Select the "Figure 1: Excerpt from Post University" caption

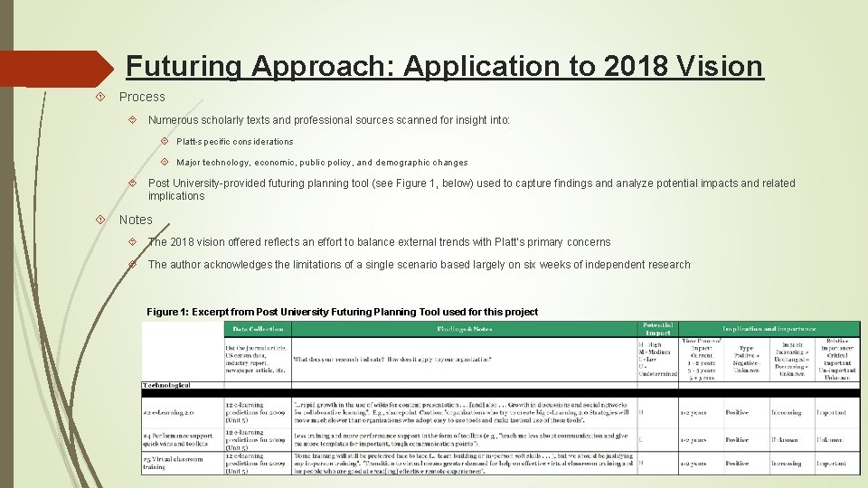(342, 312)
